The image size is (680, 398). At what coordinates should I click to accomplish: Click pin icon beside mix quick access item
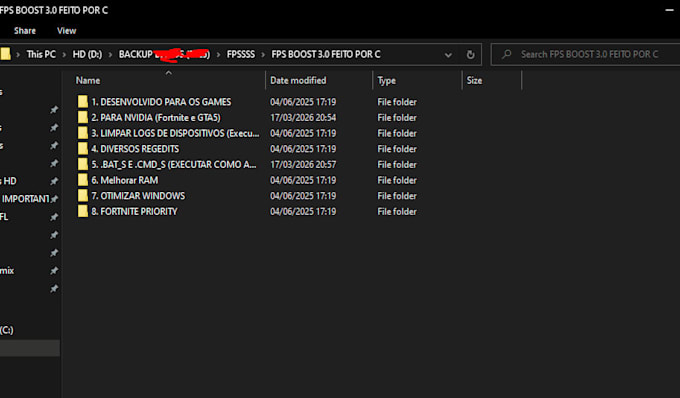(x=54, y=271)
